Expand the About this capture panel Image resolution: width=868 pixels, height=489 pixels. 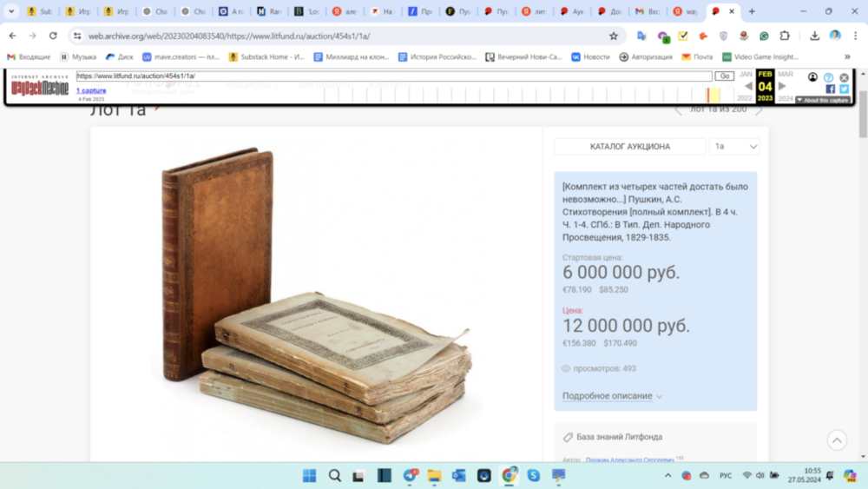[822, 100]
